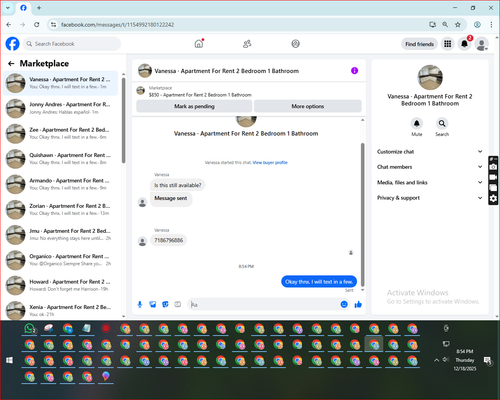Viewport: 500px width, 400px height.
Task: Expand Customize chat section
Action: click(430, 152)
